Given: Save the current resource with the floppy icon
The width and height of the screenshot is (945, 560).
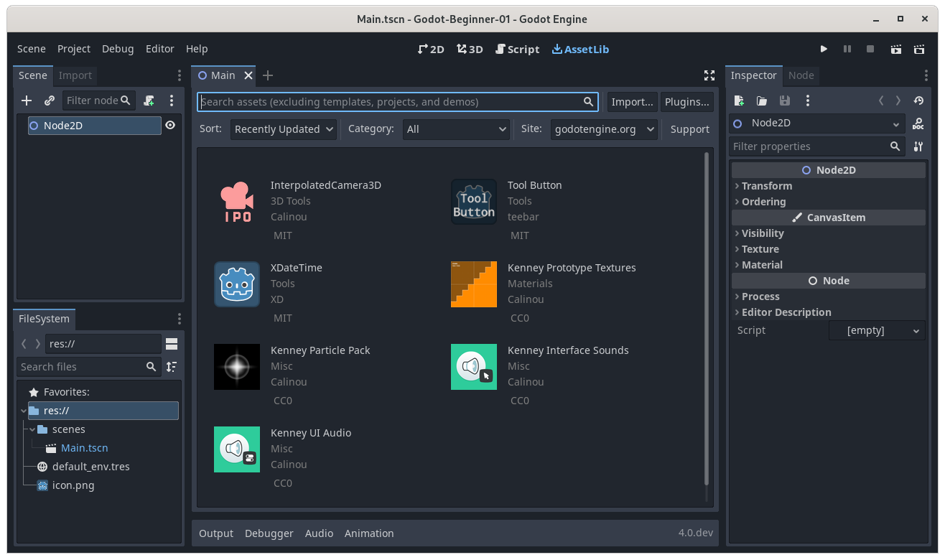Looking at the screenshot, I should pyautogui.click(x=785, y=101).
